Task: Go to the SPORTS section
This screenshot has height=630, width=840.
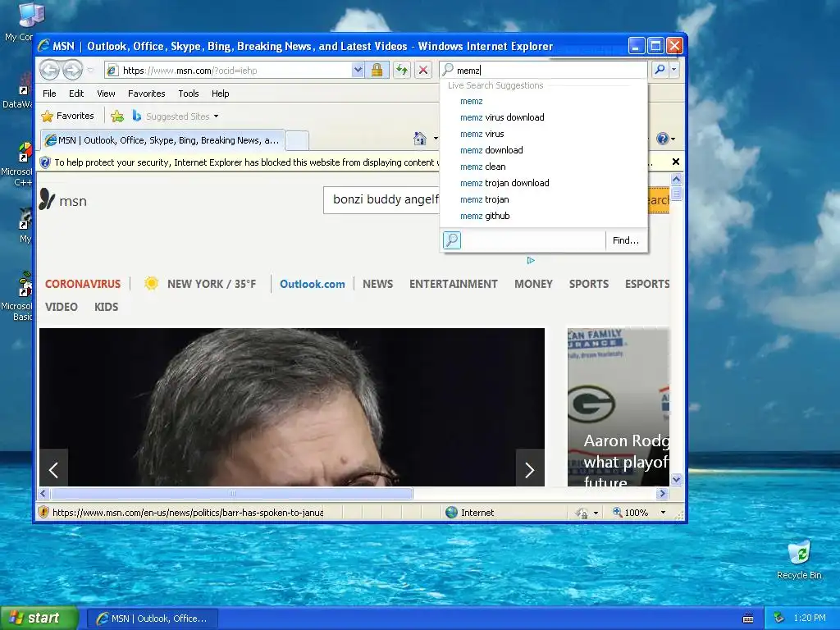Action: 589,284
